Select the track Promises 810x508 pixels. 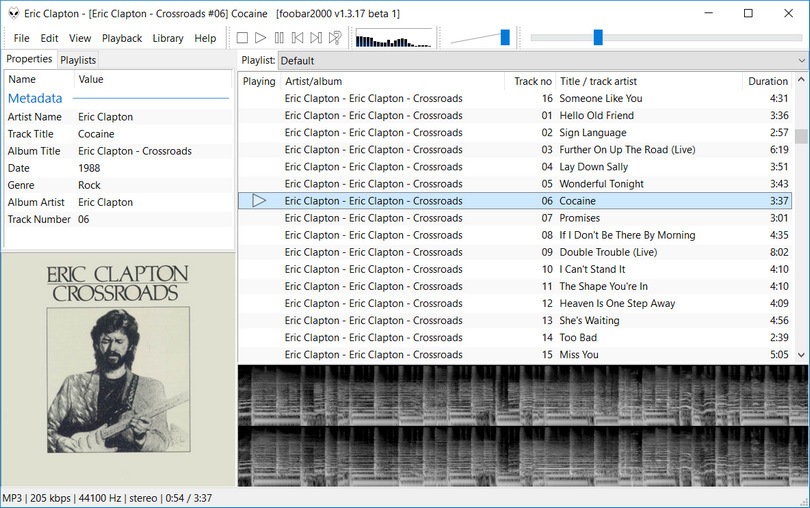pos(515,218)
